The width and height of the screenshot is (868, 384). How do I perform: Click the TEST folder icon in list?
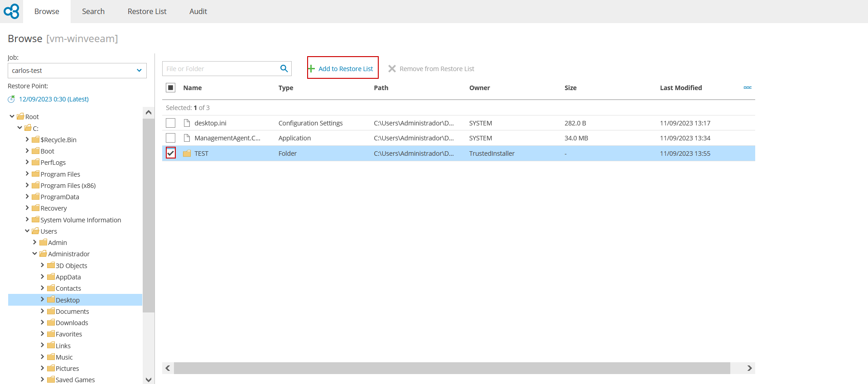187,154
